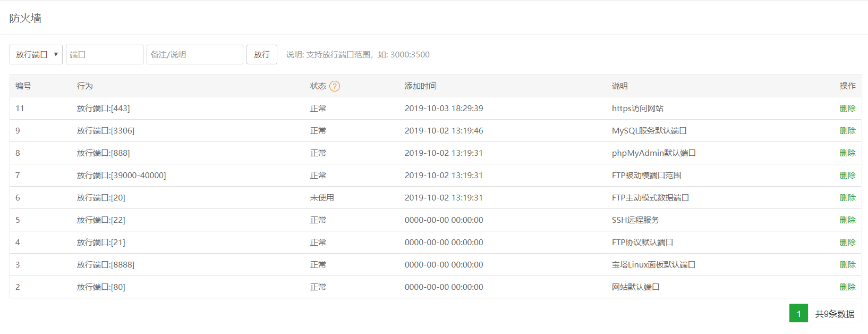The height and width of the screenshot is (334, 868).
Task: Click the 正常 status of port 443
Action: coord(318,108)
